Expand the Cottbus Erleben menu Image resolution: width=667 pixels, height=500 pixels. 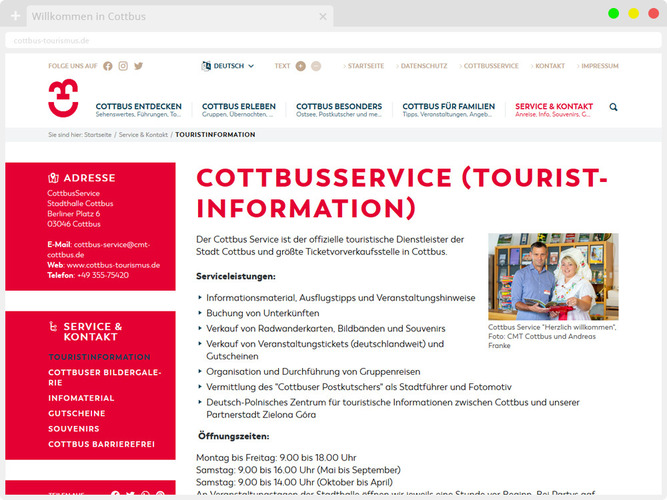pyautogui.click(x=238, y=109)
